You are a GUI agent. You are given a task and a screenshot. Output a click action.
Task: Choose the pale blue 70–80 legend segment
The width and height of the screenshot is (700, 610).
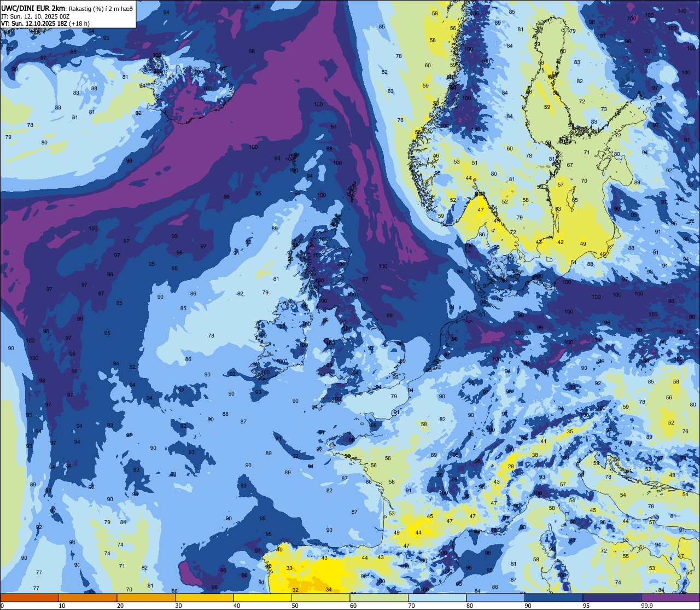point(437,597)
